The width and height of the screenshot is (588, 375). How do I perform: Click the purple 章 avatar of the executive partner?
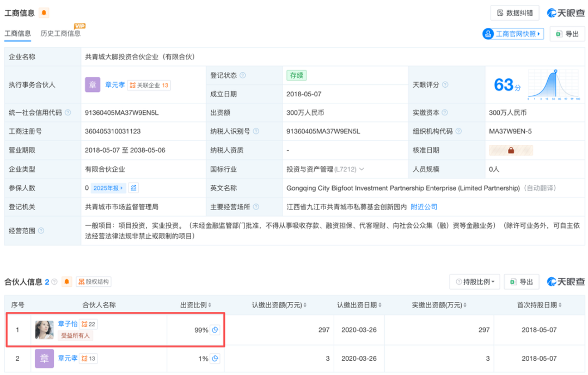click(92, 85)
